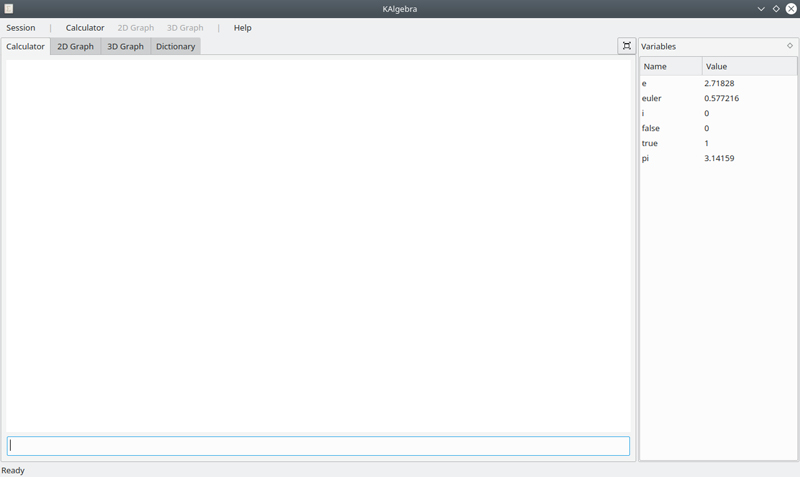Click the Value column header

point(748,66)
